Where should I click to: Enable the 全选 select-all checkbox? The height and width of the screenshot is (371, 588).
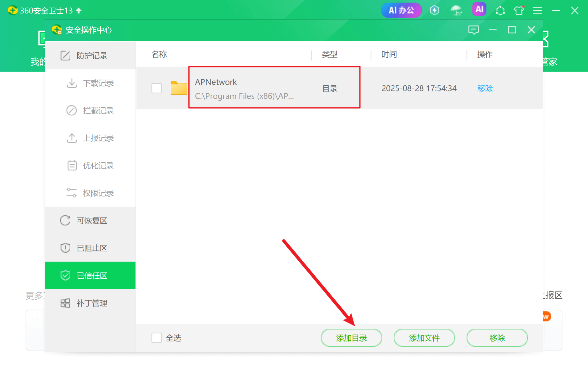click(156, 337)
